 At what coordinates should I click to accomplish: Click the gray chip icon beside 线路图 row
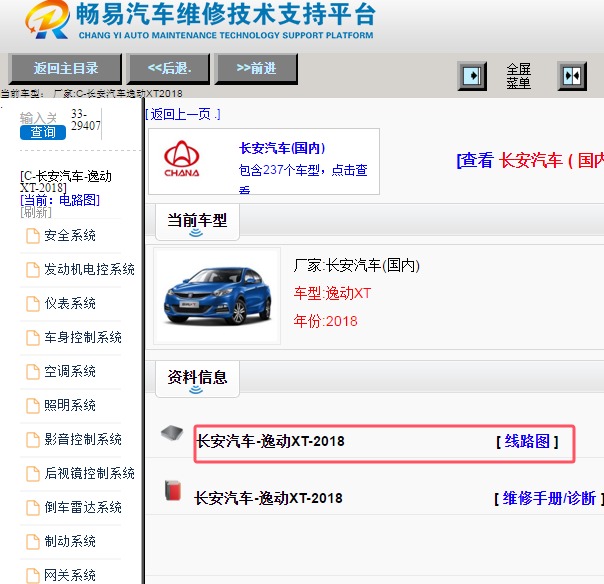click(172, 433)
